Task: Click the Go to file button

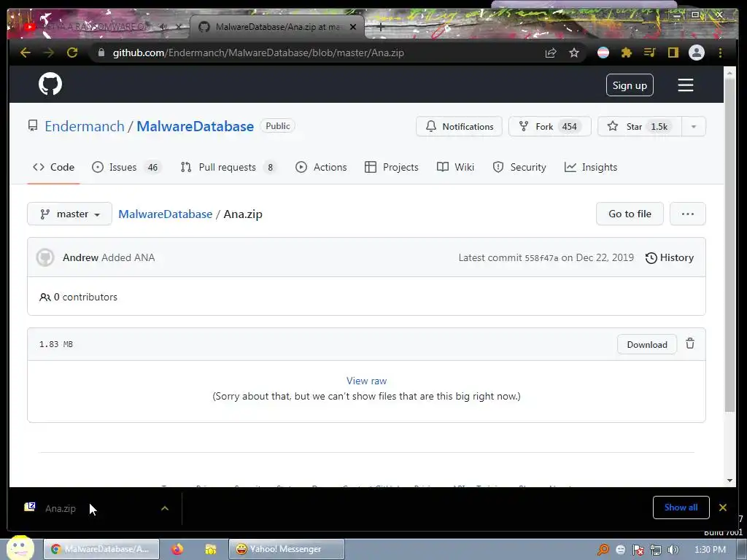Action: pos(630,214)
